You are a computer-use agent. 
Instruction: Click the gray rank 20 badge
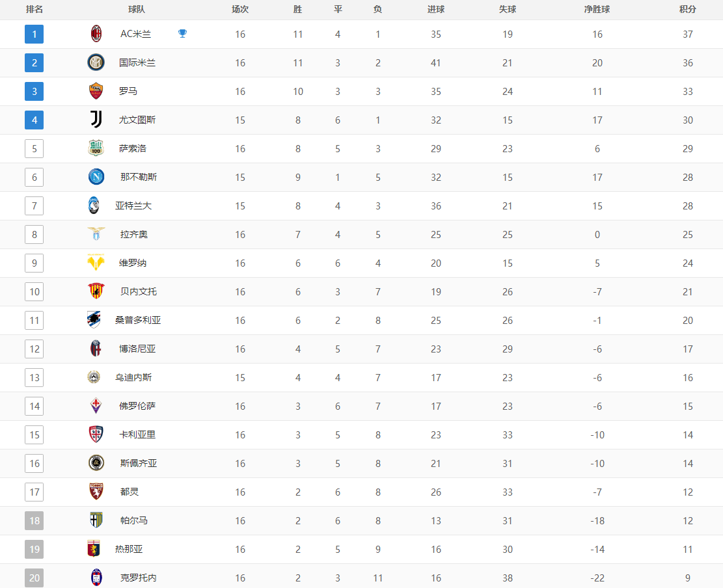coord(34,578)
